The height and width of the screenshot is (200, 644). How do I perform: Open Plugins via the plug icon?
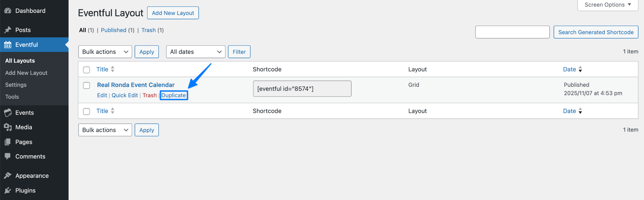click(8, 190)
